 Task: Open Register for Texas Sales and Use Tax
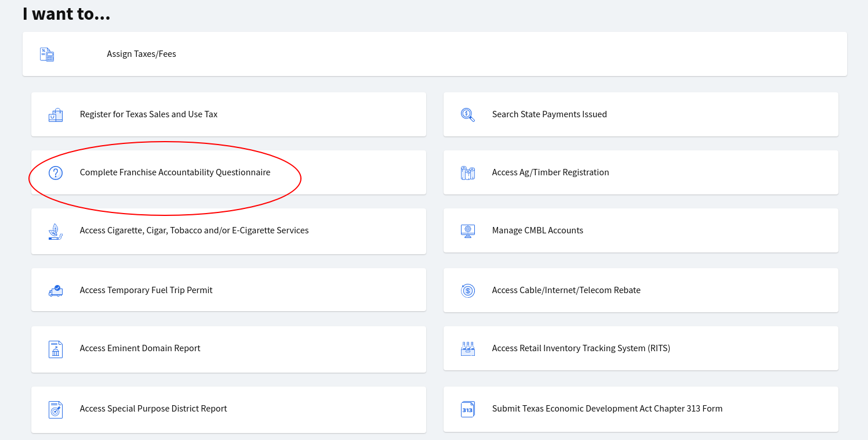148,114
